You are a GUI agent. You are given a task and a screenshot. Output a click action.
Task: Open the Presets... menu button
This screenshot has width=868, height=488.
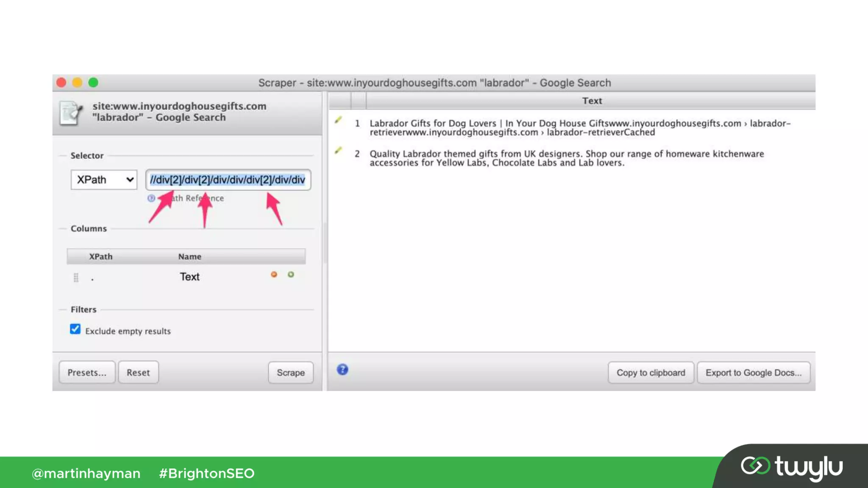click(x=87, y=372)
